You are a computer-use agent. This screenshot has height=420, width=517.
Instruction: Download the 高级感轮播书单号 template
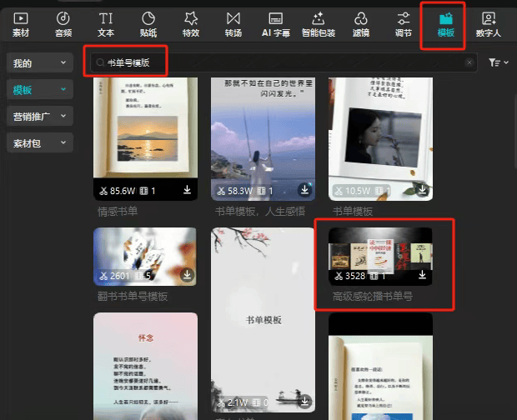pos(422,275)
